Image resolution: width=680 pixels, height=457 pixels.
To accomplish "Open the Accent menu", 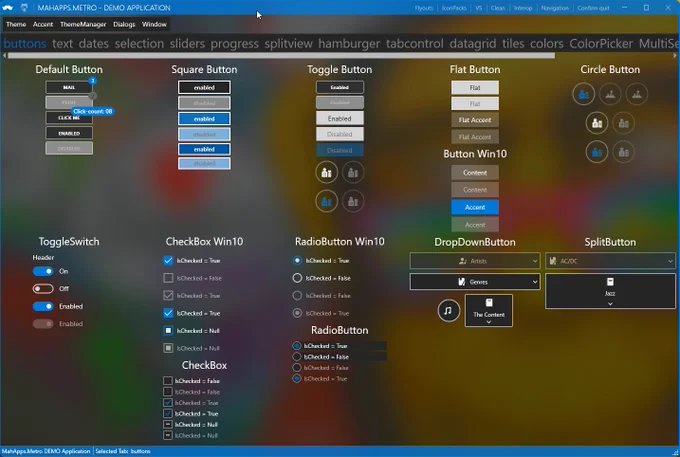I will click(x=43, y=24).
